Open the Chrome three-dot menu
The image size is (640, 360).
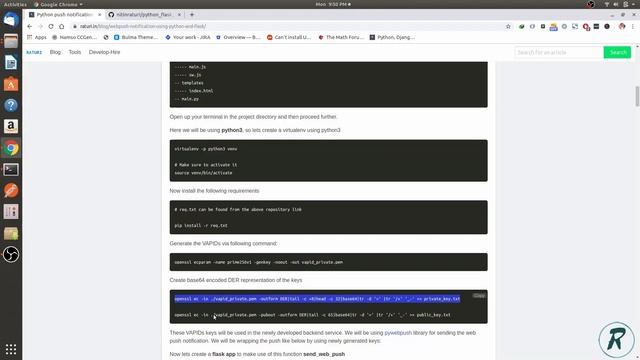(x=633, y=26)
